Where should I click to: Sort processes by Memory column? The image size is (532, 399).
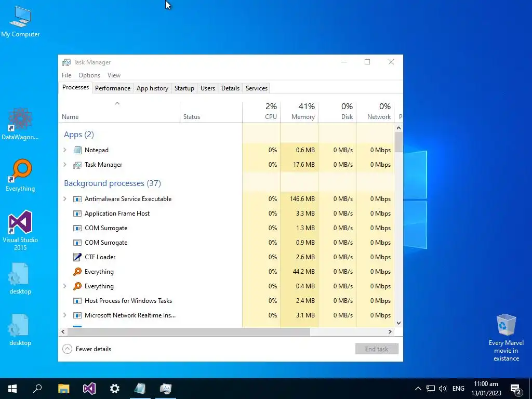[x=299, y=112]
